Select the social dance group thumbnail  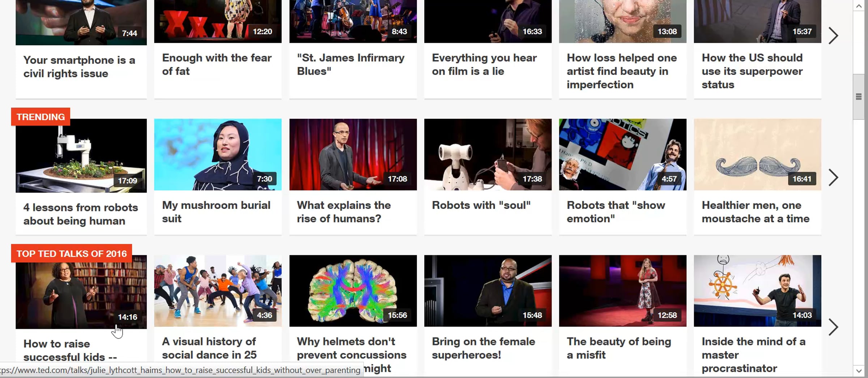(x=218, y=291)
